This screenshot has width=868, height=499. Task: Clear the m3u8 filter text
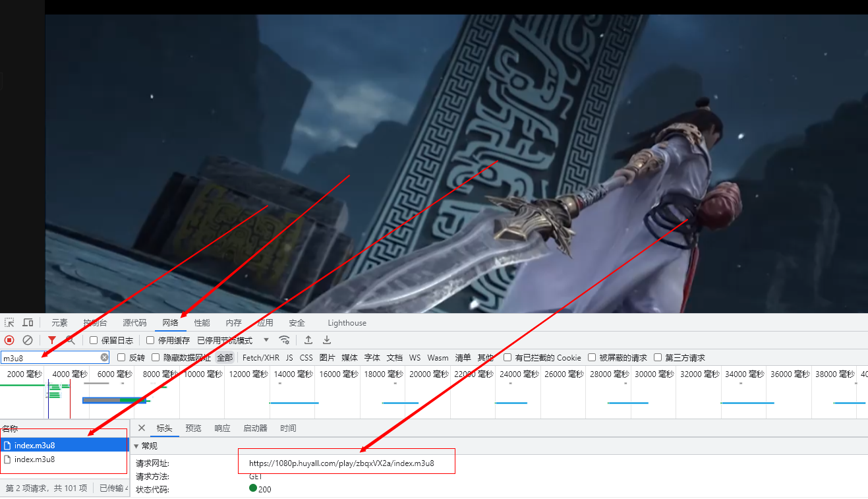coord(104,357)
